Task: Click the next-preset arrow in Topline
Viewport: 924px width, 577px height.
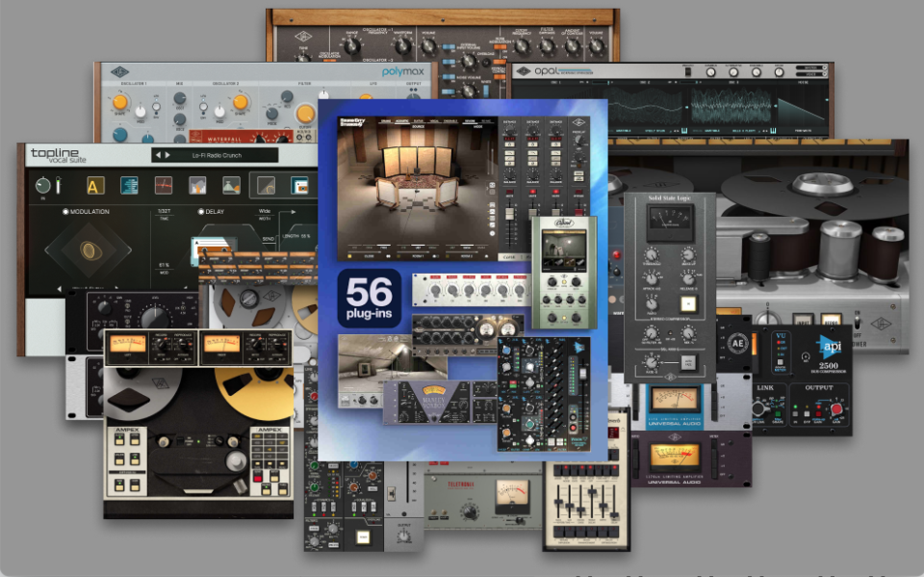Action: tap(167, 154)
